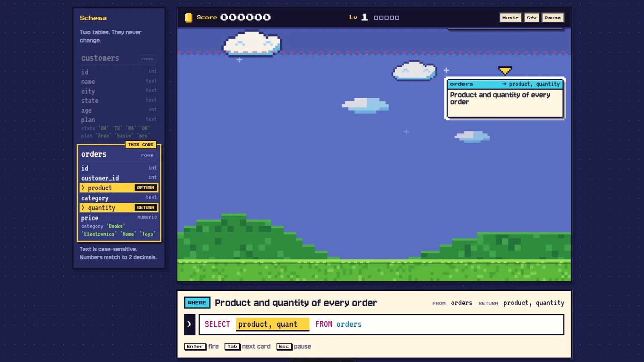The height and width of the screenshot is (362, 644).
Task: Click the RETURN 'product, quantity' label in editor header
Action: [x=534, y=303]
